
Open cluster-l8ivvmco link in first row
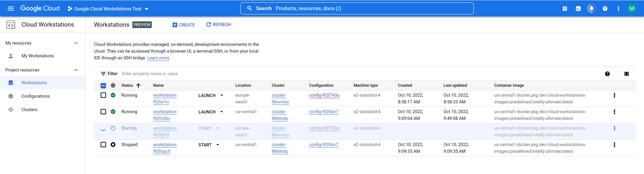tap(280, 98)
